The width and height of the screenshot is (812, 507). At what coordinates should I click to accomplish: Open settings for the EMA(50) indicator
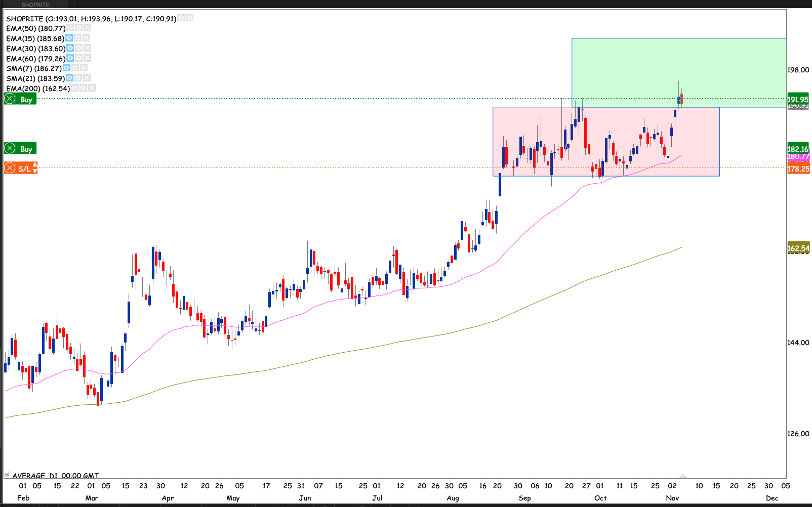(x=79, y=28)
